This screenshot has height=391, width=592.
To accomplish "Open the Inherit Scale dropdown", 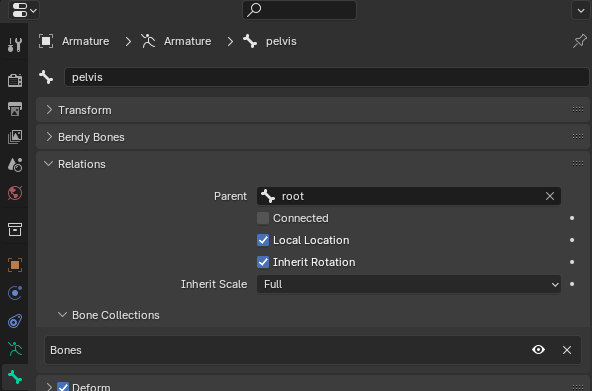I will 409,284.
